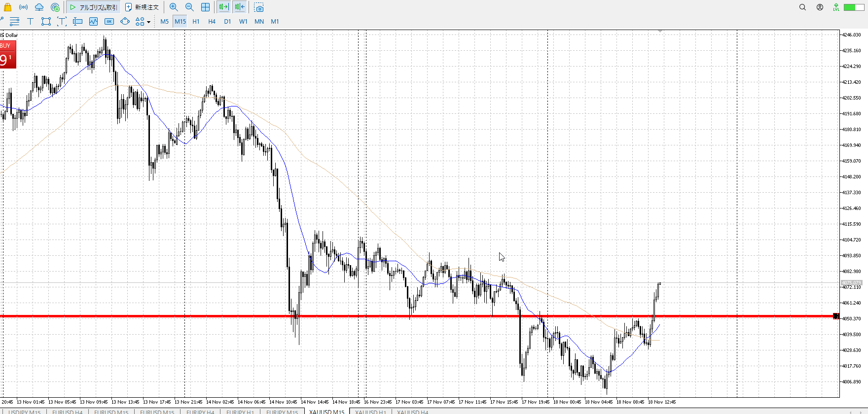Open the search magnifier in top right
868x414 pixels.
pyautogui.click(x=802, y=7)
